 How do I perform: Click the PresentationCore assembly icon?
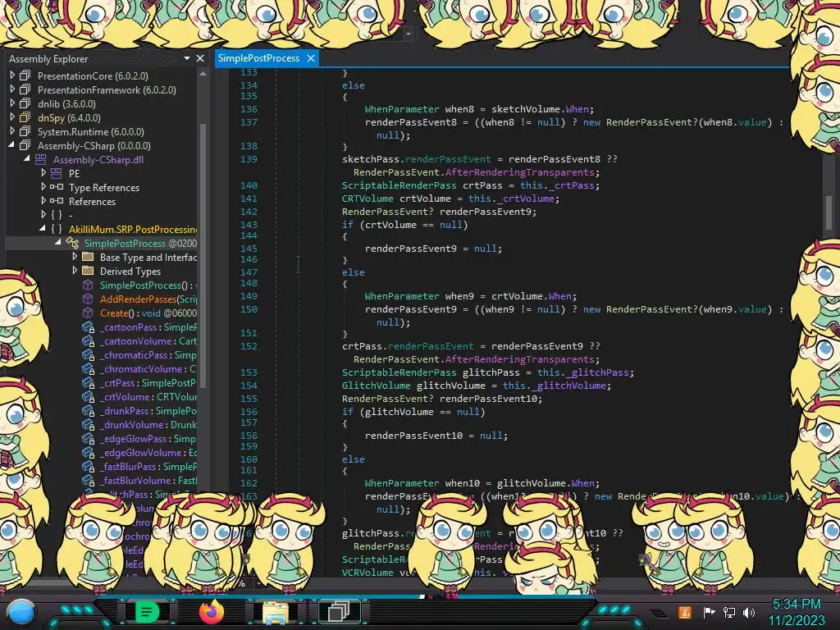coord(25,75)
